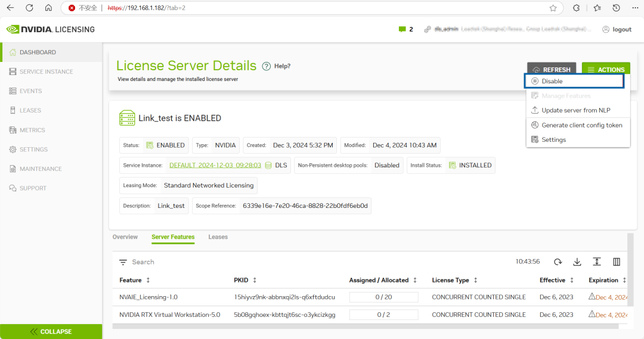Image resolution: width=644 pixels, height=339 pixels.
Task: Switch to the Server Features tab
Action: pyautogui.click(x=173, y=237)
